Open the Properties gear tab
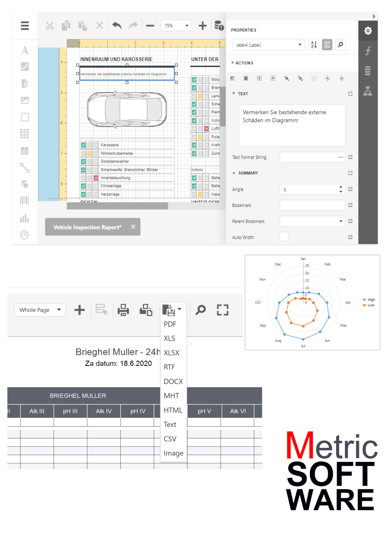 [x=368, y=31]
